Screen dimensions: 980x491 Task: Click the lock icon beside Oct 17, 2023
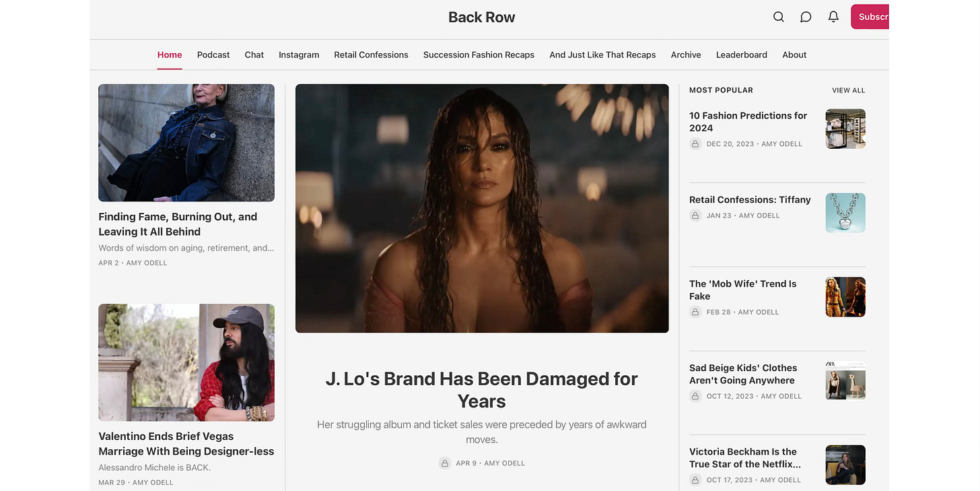pos(695,480)
